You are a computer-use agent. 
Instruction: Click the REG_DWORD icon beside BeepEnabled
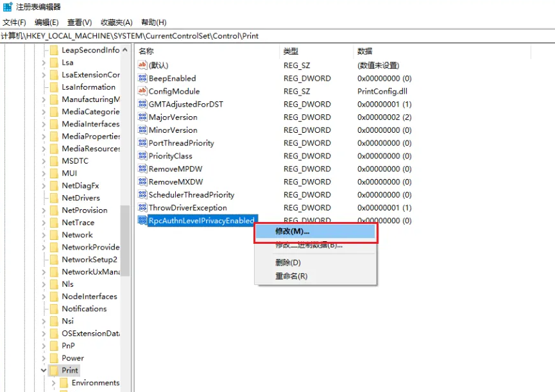click(142, 78)
